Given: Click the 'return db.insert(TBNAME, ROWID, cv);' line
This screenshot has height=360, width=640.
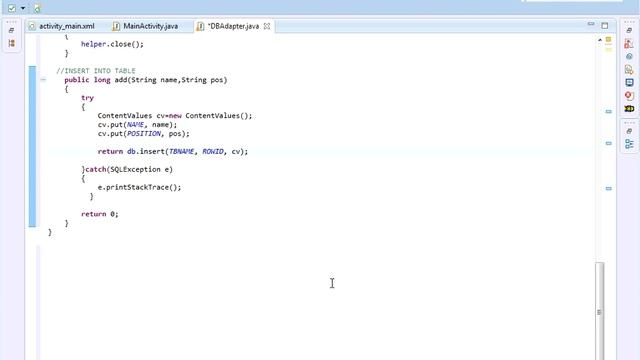Looking at the screenshot, I should tap(173, 151).
